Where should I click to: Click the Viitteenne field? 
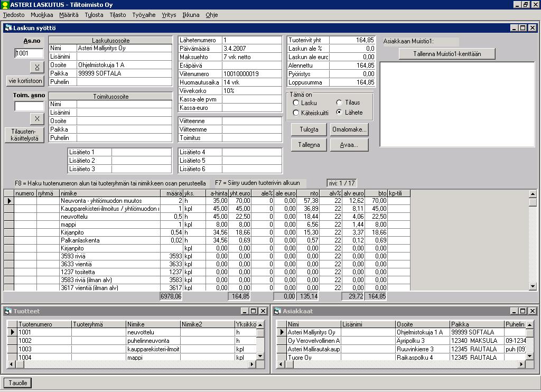(x=252, y=121)
